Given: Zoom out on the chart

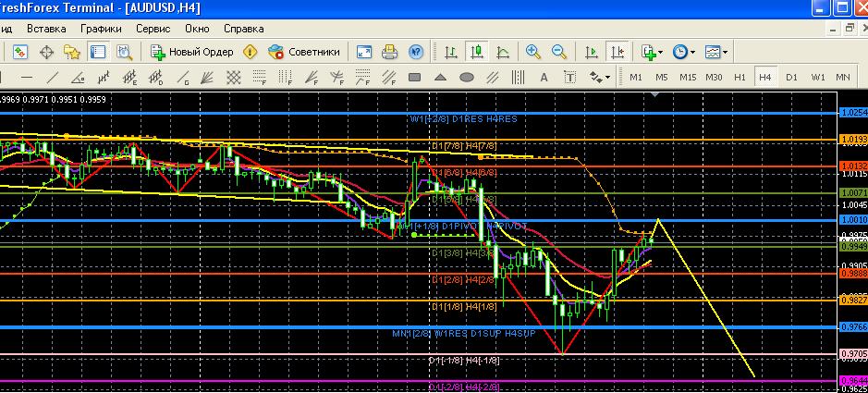Looking at the screenshot, I should [x=559, y=52].
